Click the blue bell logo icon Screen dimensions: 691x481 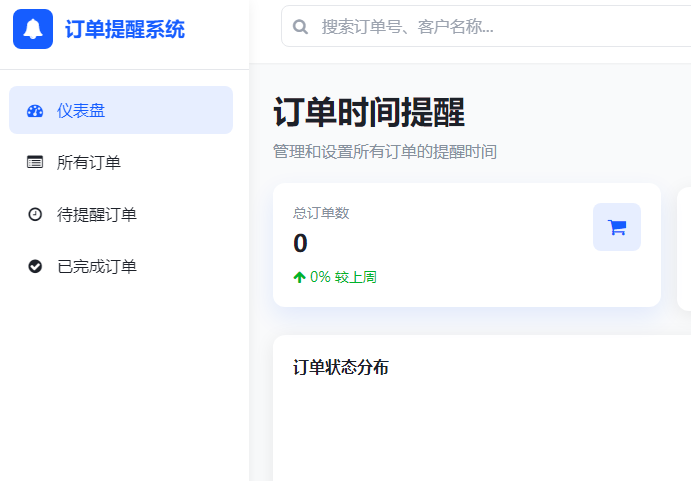click(x=33, y=29)
